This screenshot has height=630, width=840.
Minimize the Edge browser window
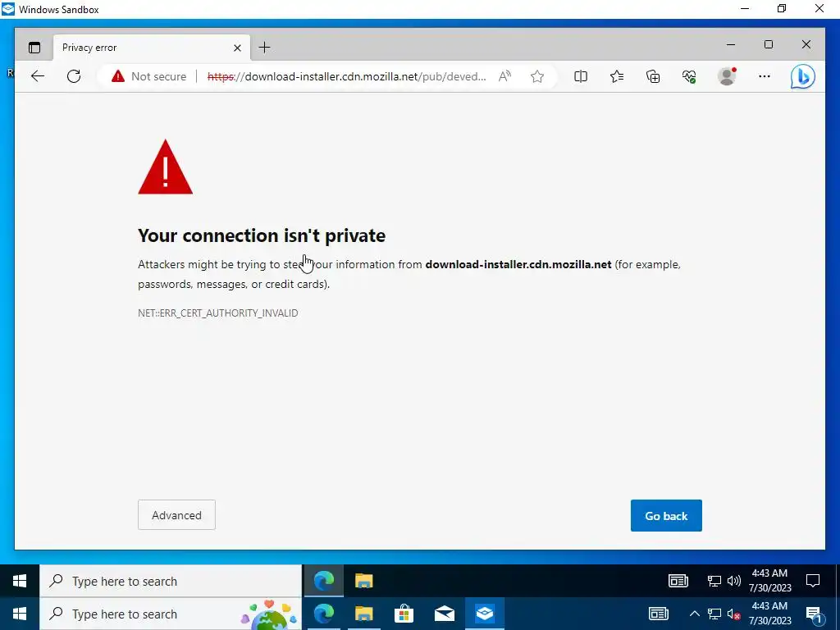731,44
